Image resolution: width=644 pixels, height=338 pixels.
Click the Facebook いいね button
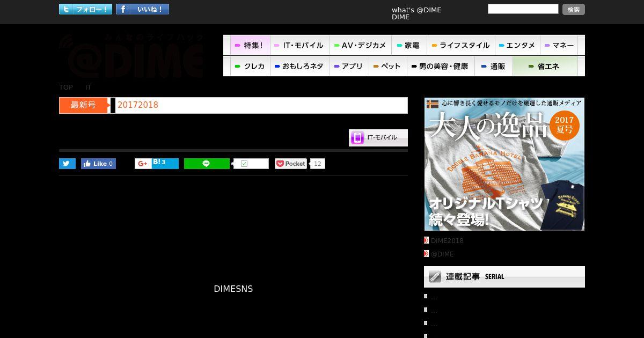142,9
